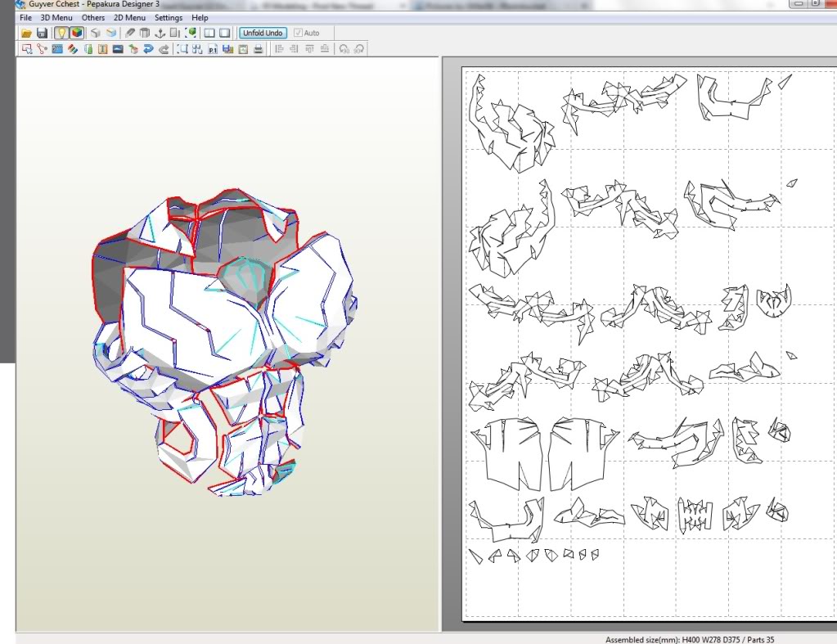The width and height of the screenshot is (837, 644).
Task: Click the bracketed page fit icon
Action: click(x=182, y=49)
